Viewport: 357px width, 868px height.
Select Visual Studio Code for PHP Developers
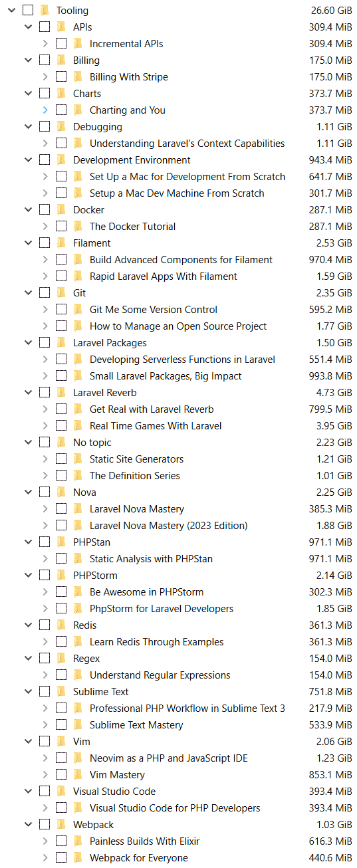click(175, 808)
